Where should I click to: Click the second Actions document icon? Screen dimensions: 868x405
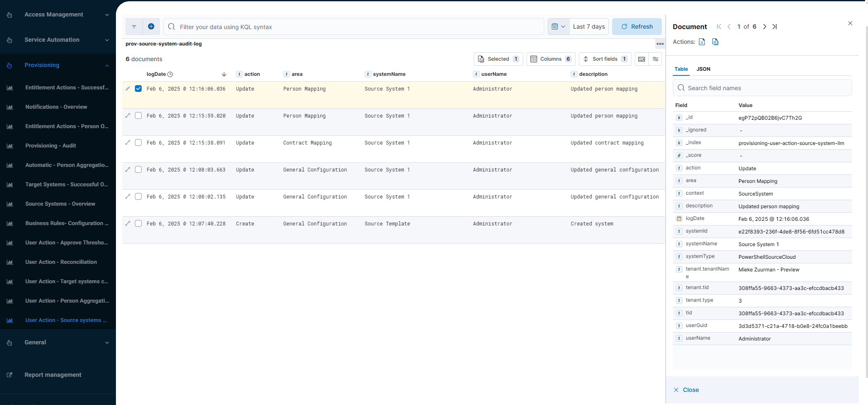tap(715, 42)
